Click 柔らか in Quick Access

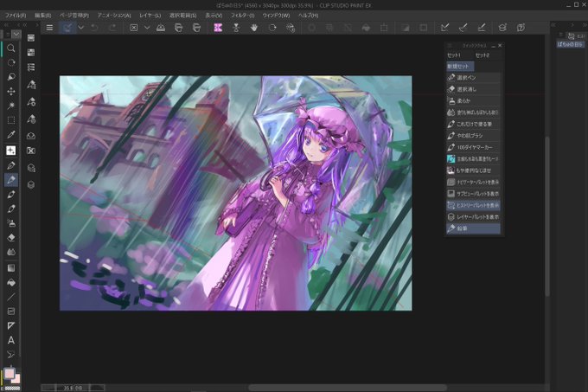[473, 101]
